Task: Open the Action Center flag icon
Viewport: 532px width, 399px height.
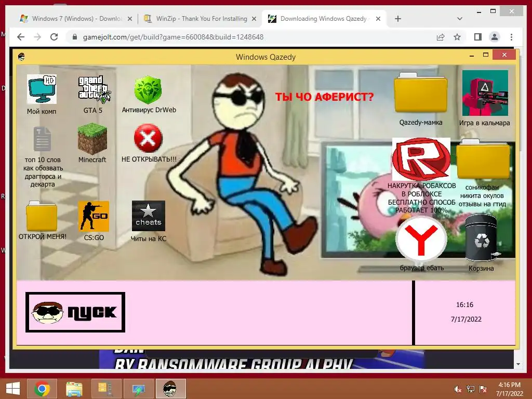Action: pyautogui.click(x=483, y=389)
